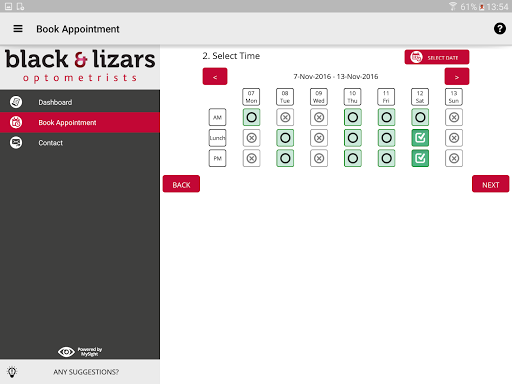
Task: Click the Contact envelope icon
Action: click(16, 143)
